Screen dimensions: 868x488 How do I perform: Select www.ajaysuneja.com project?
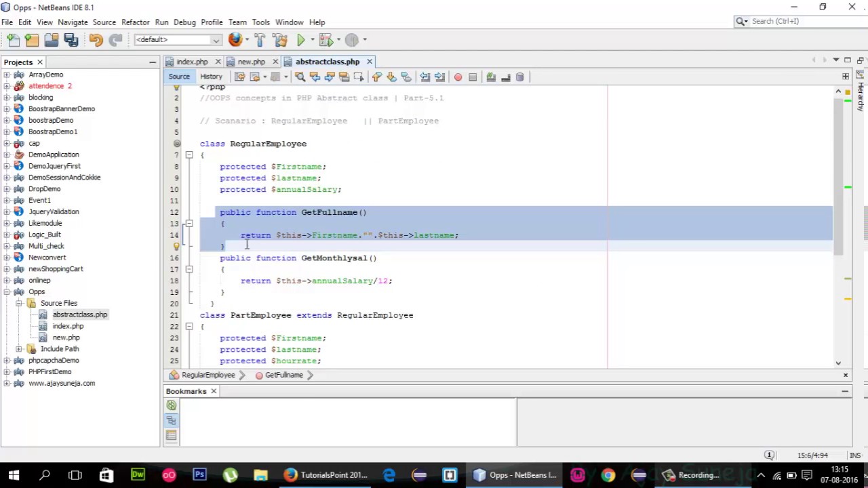(62, 384)
